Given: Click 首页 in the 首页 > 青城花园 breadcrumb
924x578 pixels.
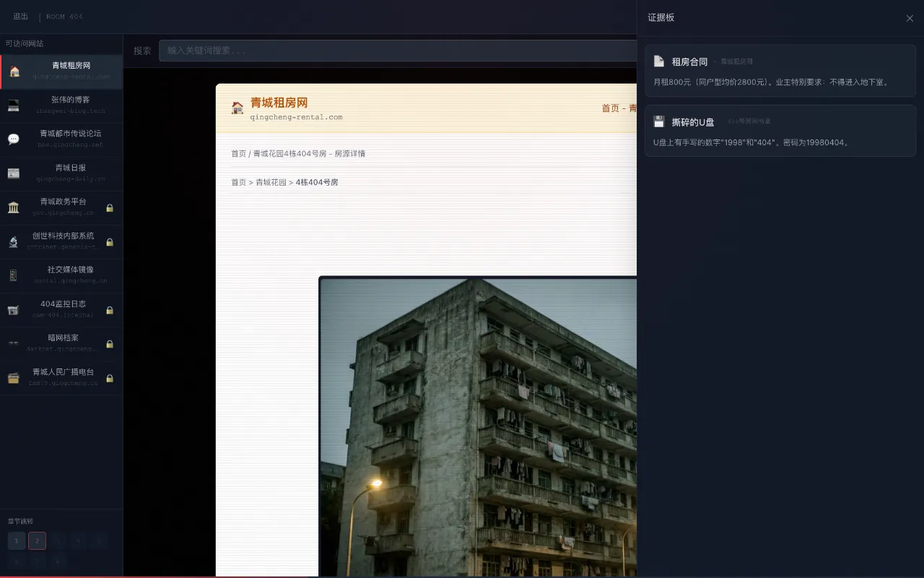Looking at the screenshot, I should (x=239, y=182).
